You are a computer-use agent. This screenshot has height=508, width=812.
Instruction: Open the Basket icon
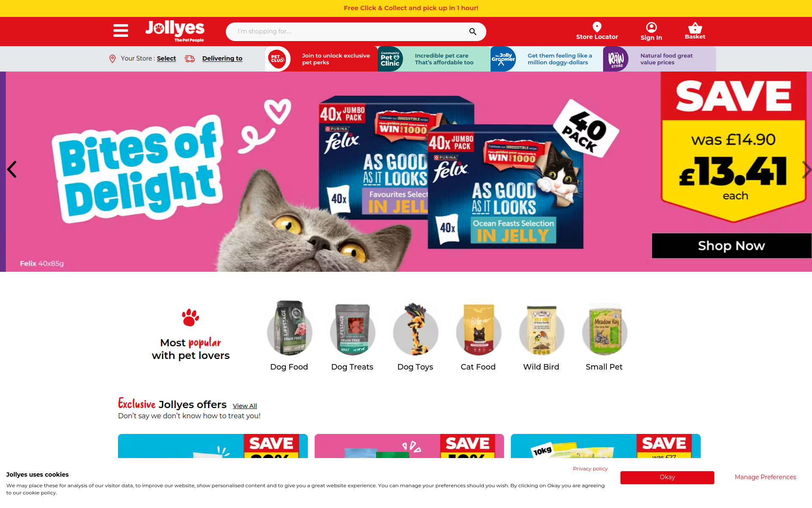pos(695,28)
